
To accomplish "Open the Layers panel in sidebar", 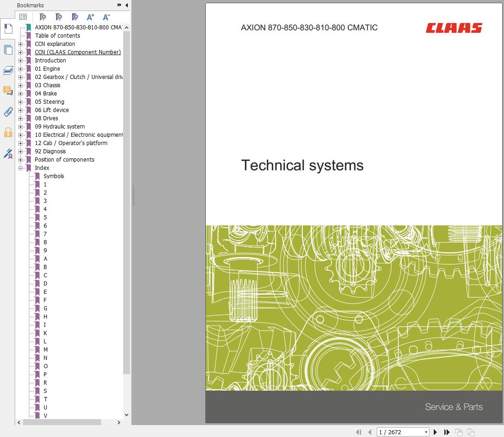I will pos(8,71).
